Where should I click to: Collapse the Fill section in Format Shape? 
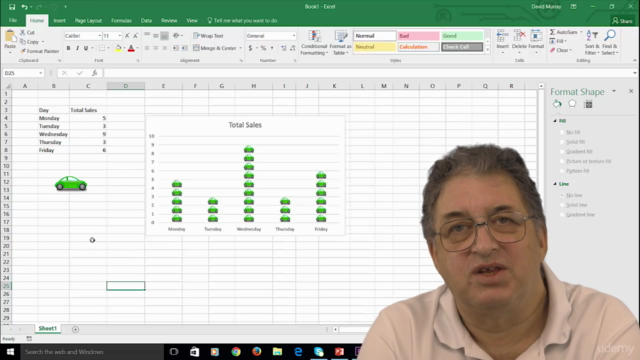point(555,121)
